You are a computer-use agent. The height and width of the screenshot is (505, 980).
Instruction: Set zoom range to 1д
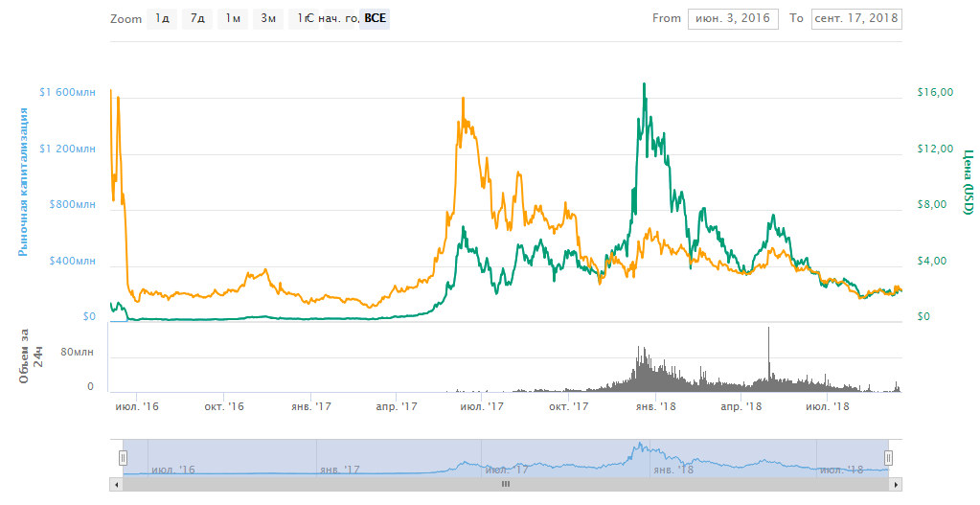click(162, 19)
